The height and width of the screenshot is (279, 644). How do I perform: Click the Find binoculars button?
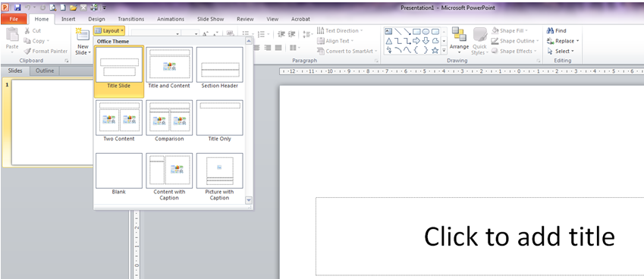(x=557, y=31)
